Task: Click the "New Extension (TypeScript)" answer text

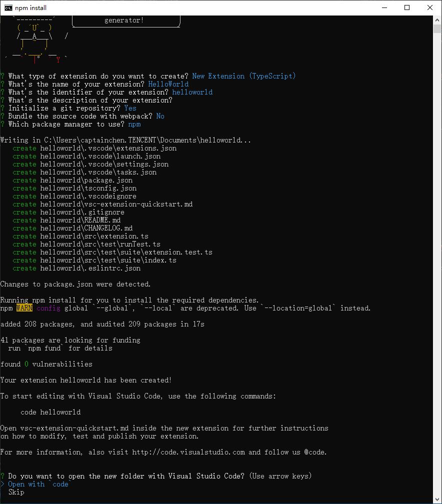Action: tap(243, 76)
